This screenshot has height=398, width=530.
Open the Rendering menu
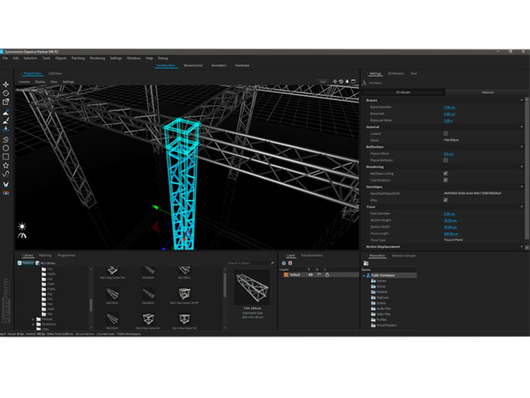(97, 58)
